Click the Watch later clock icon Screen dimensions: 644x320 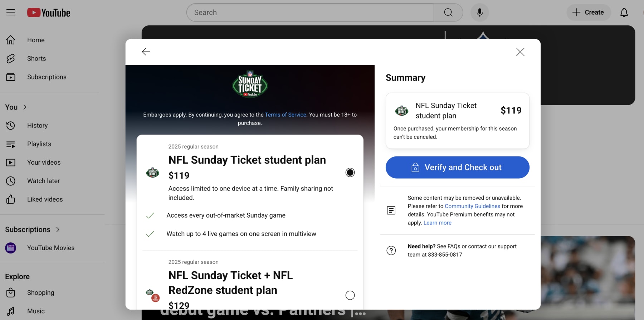pyautogui.click(x=11, y=181)
